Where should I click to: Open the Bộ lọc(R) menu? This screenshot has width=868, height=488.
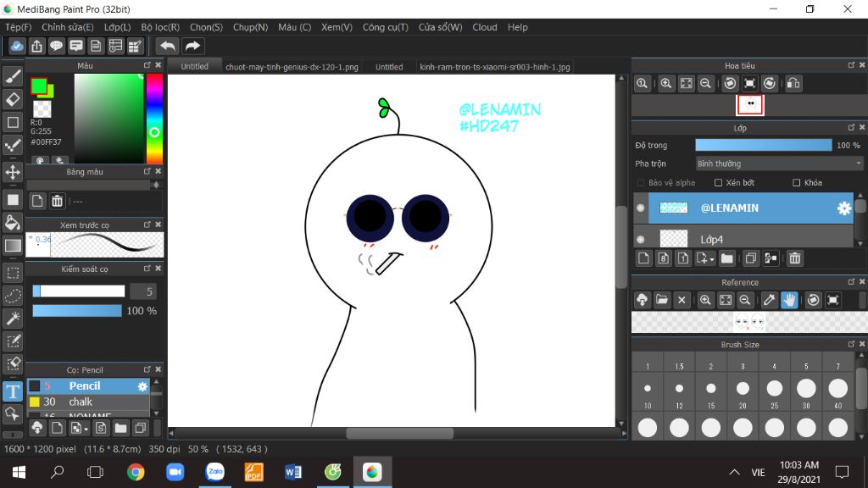pyautogui.click(x=159, y=27)
